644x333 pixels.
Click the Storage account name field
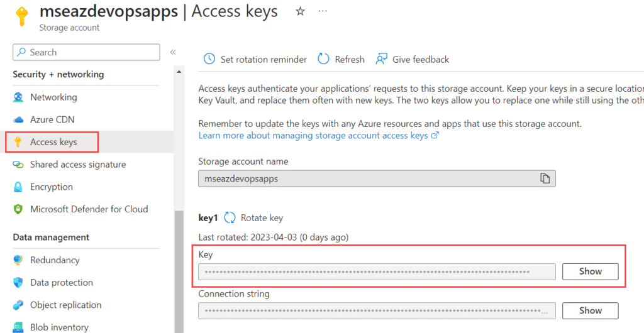pos(377,179)
